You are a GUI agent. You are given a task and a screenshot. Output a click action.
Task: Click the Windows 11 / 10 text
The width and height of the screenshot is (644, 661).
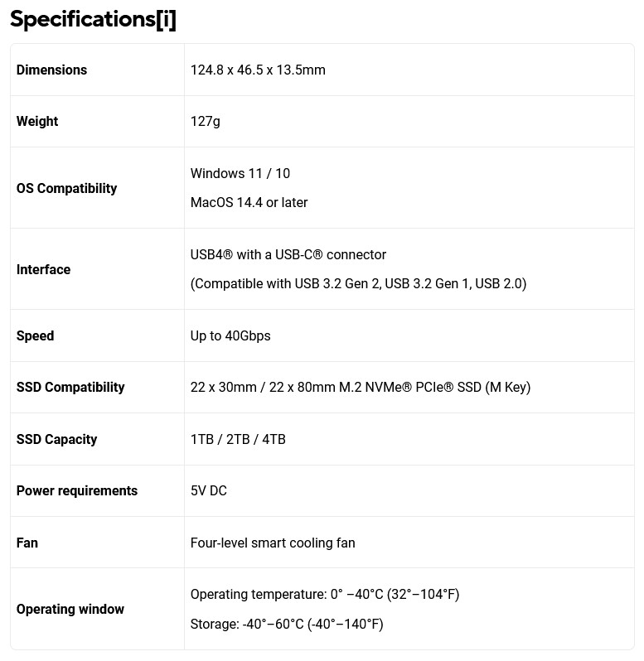(x=240, y=174)
